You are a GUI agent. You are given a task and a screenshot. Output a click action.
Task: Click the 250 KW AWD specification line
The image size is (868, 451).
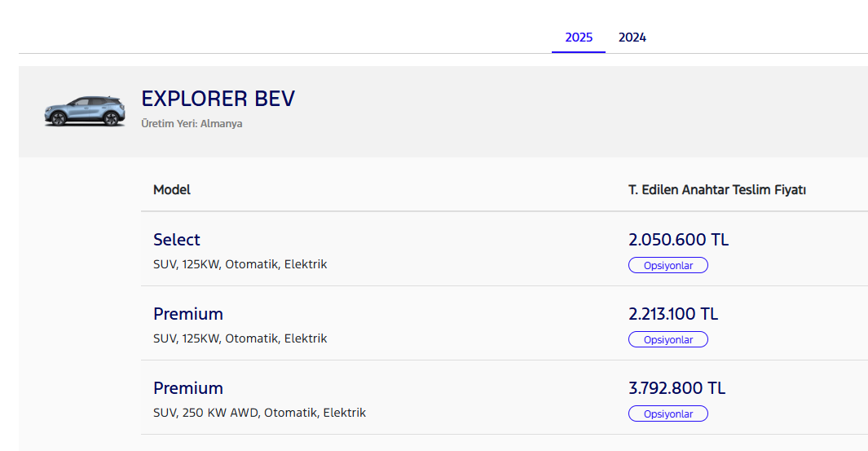pyautogui.click(x=259, y=413)
